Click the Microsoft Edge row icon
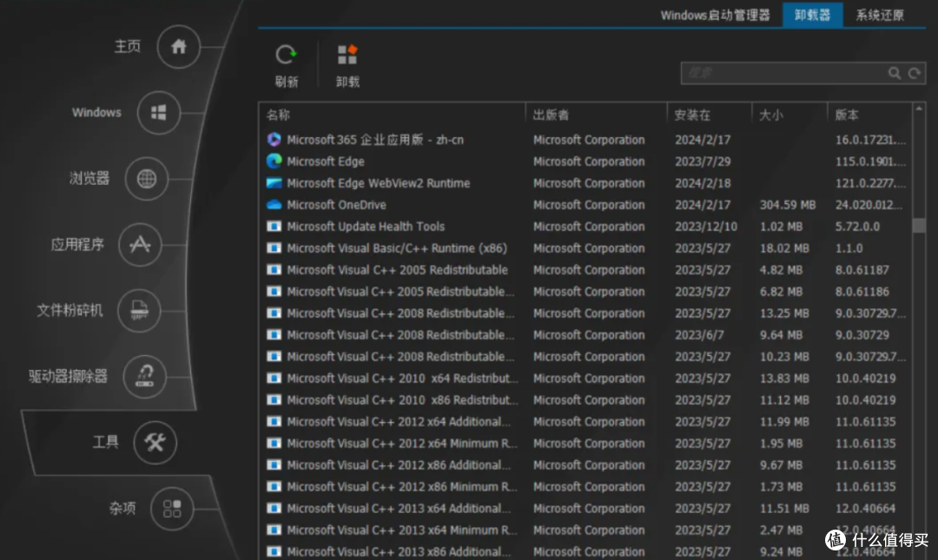 click(x=274, y=161)
